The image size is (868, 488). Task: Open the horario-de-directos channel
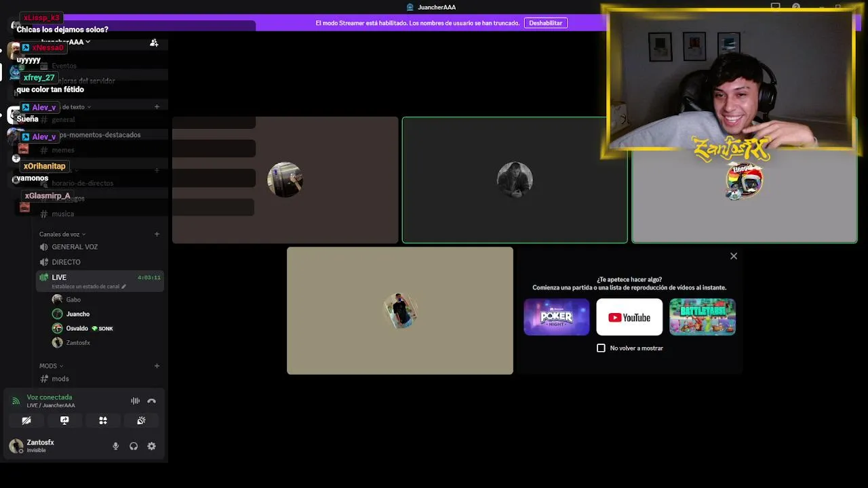pyautogui.click(x=83, y=183)
